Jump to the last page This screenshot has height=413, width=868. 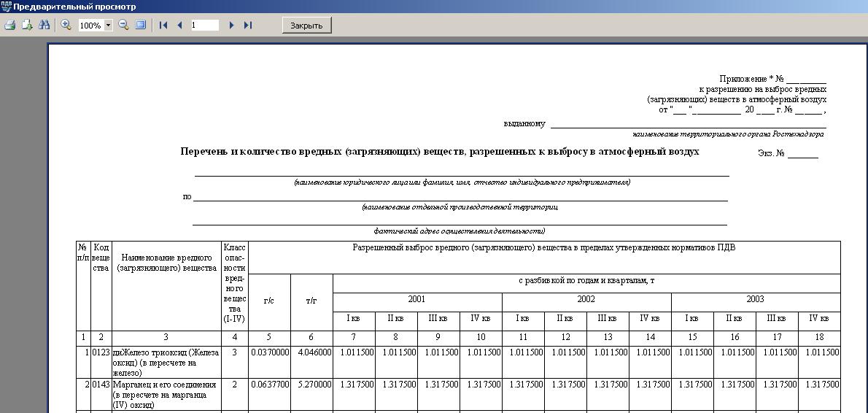[248, 25]
